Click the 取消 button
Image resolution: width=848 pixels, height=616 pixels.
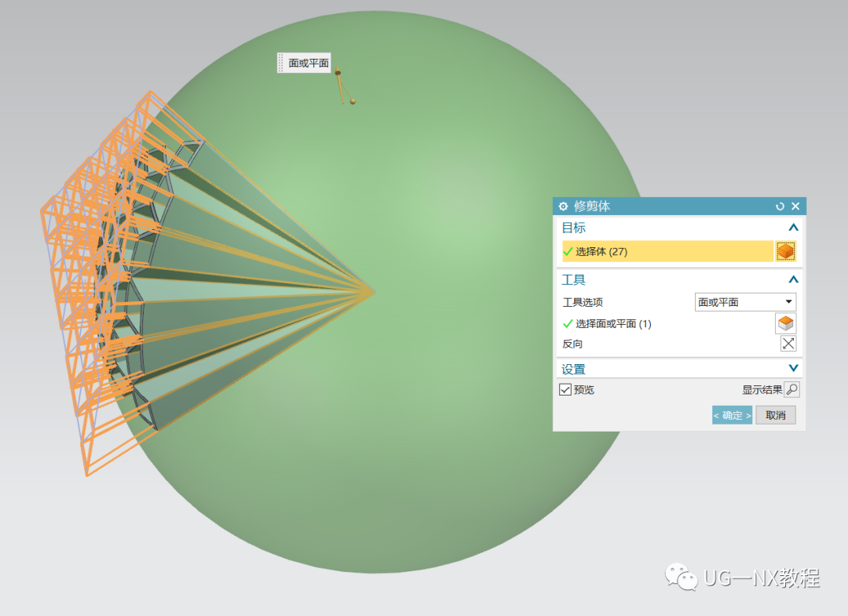click(776, 415)
